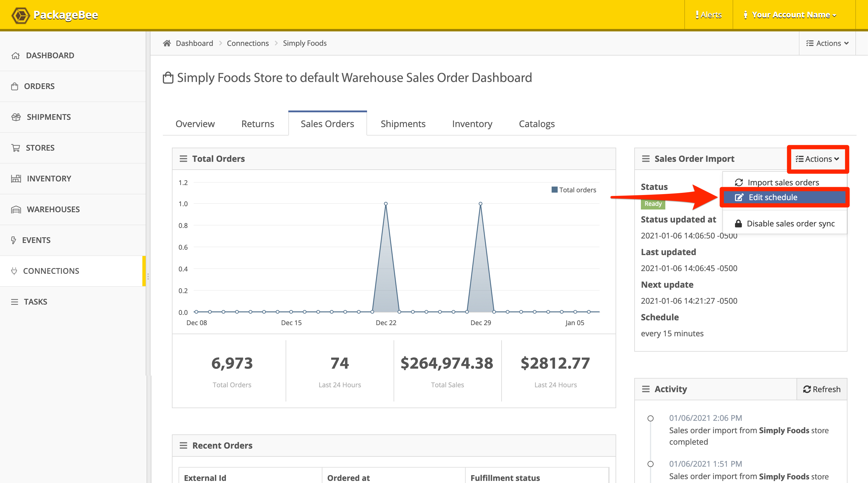This screenshot has height=483, width=868.
Task: Click the 74 Last 24 Hours figure
Action: 340,363
